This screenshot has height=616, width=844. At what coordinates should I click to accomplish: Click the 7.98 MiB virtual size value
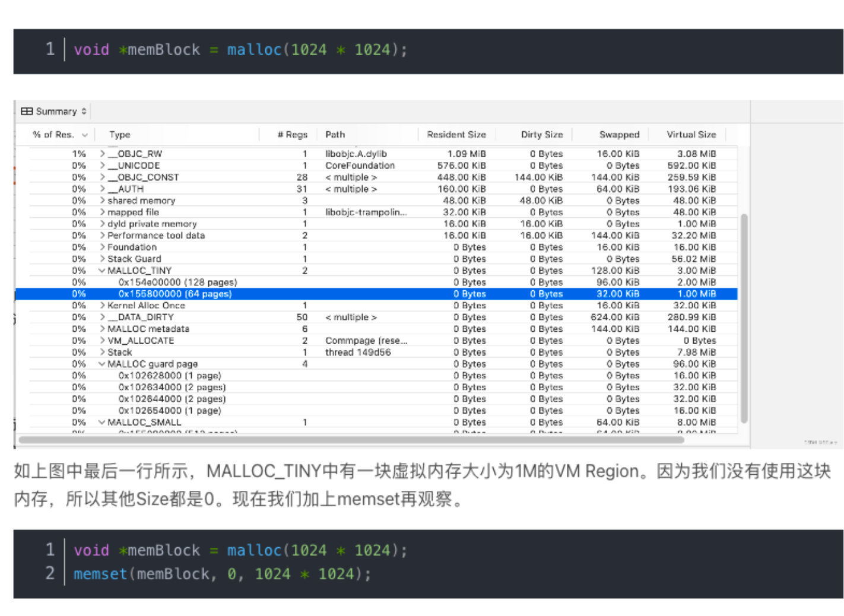[697, 353]
